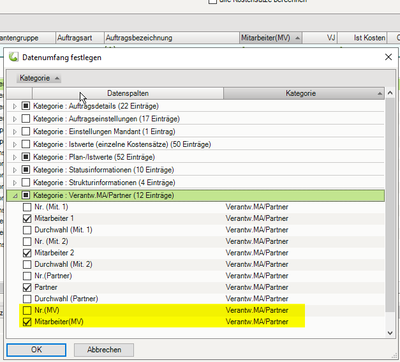Tick the Nr.(Partner) checkbox

coord(27,276)
